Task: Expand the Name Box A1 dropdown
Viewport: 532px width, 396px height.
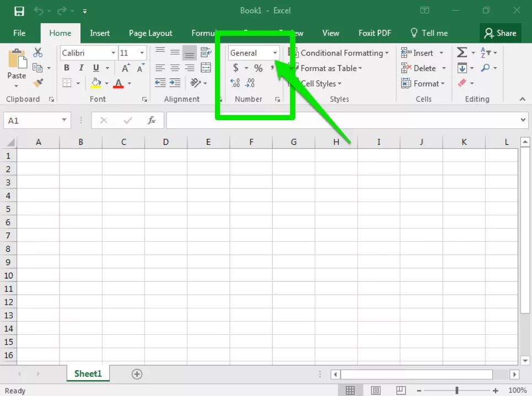Action: [x=64, y=120]
